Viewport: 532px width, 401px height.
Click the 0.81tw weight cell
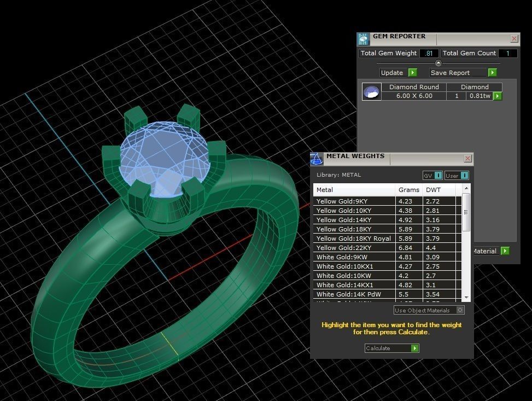(480, 96)
